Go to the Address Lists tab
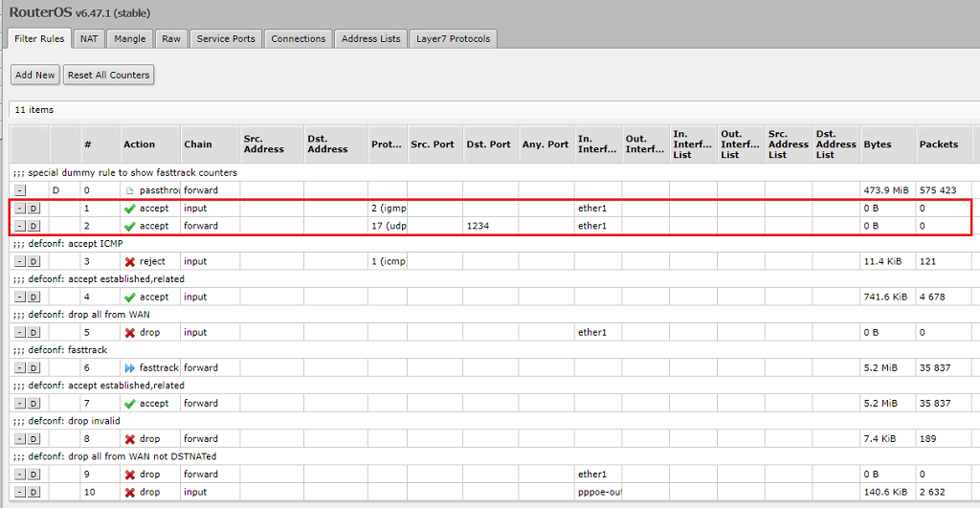980x508 pixels. click(370, 39)
